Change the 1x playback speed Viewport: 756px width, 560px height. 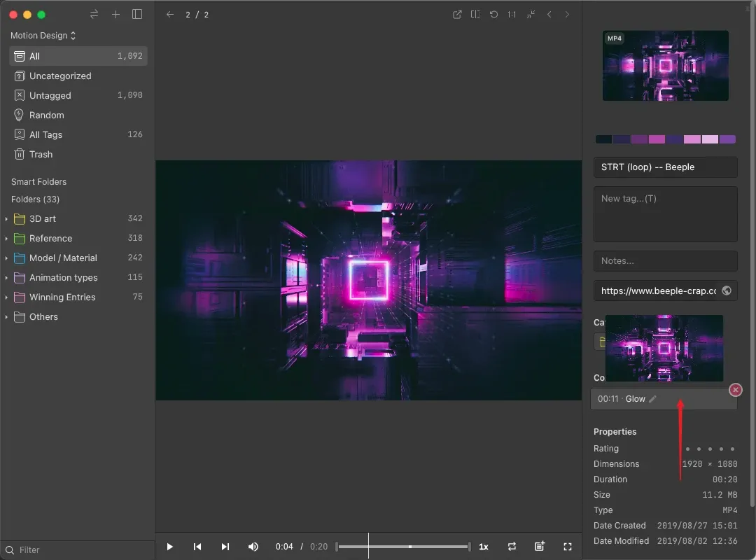coord(484,547)
